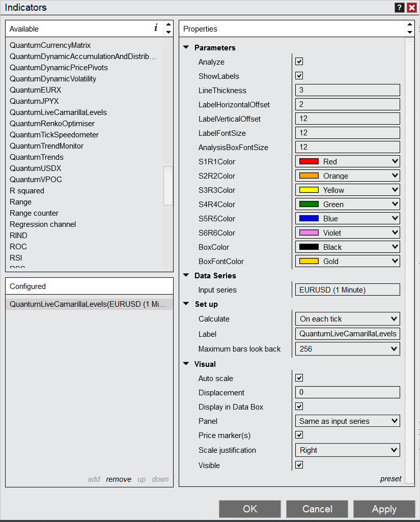The height and width of the screenshot is (522, 420).
Task: Click the LabelFontSize input field
Action: 347,133
